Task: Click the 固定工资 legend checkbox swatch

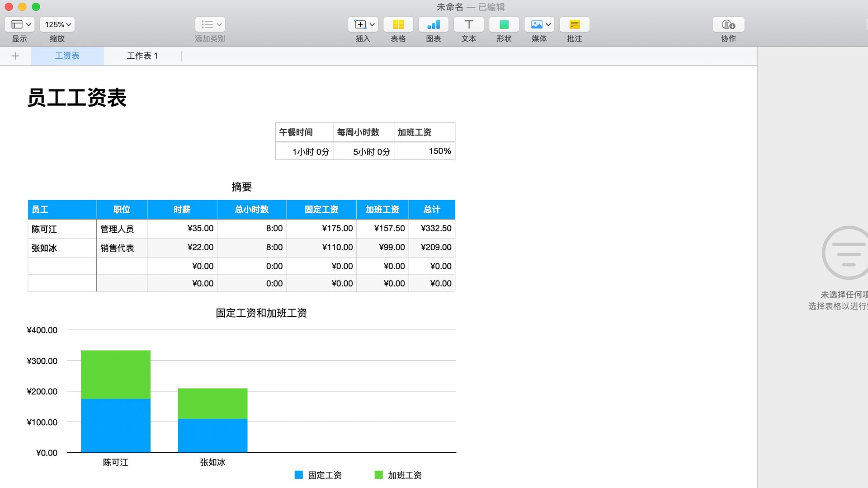Action: pos(299,475)
